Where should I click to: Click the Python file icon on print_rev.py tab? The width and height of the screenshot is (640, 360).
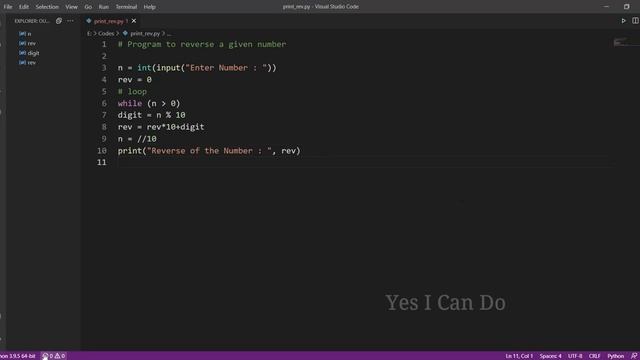[89, 21]
